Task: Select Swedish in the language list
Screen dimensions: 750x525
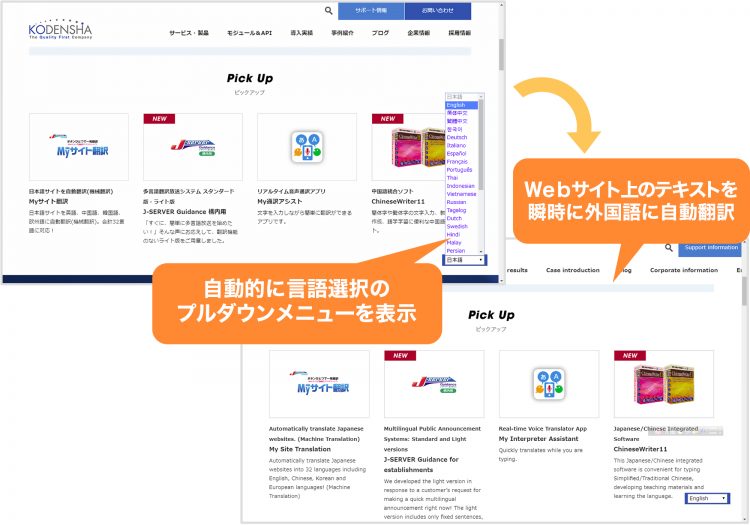Action: pyautogui.click(x=461, y=227)
